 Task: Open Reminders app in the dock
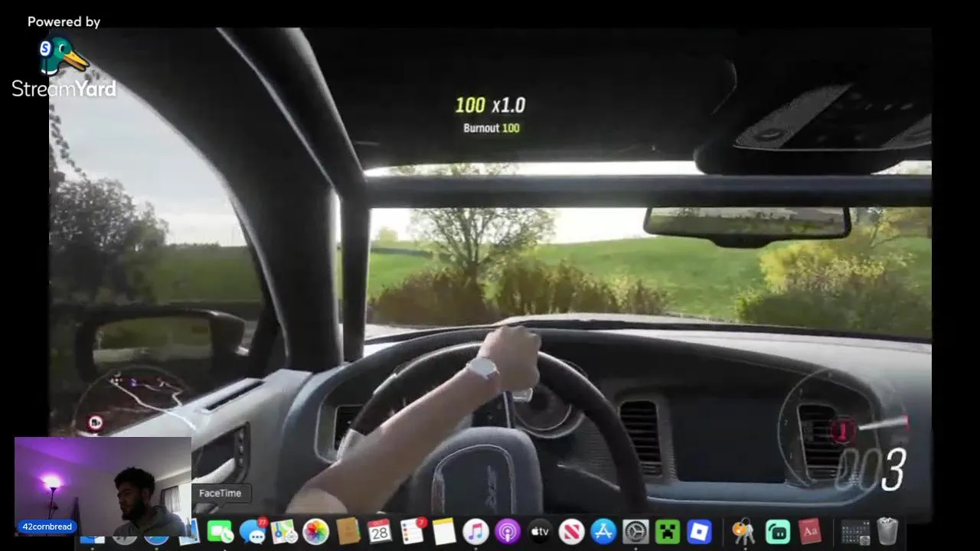(412, 531)
